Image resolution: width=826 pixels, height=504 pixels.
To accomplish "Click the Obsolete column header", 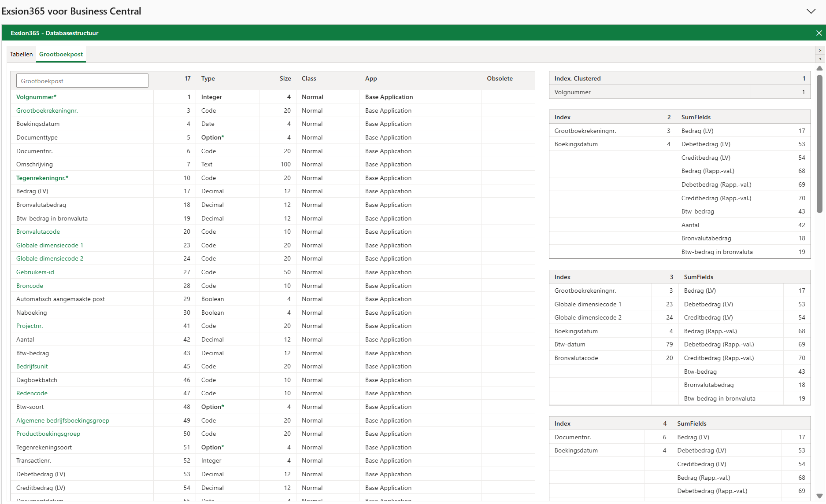I will point(500,78).
